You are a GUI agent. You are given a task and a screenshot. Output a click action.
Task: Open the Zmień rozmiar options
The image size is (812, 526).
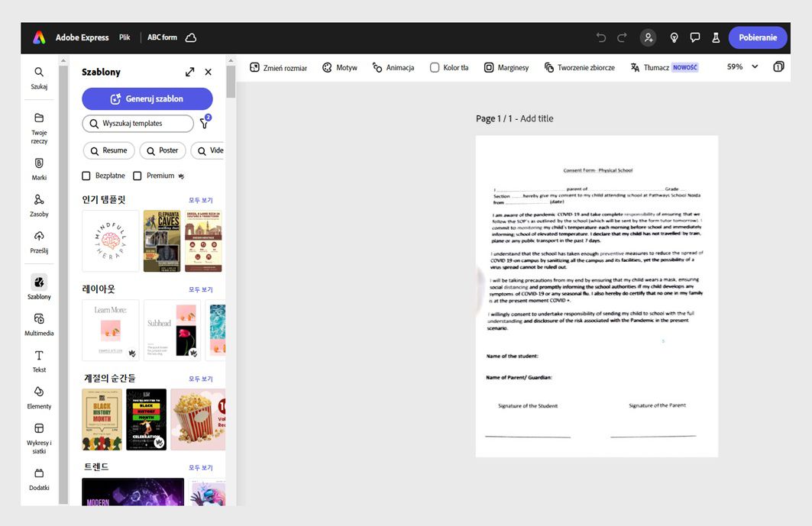pos(279,67)
